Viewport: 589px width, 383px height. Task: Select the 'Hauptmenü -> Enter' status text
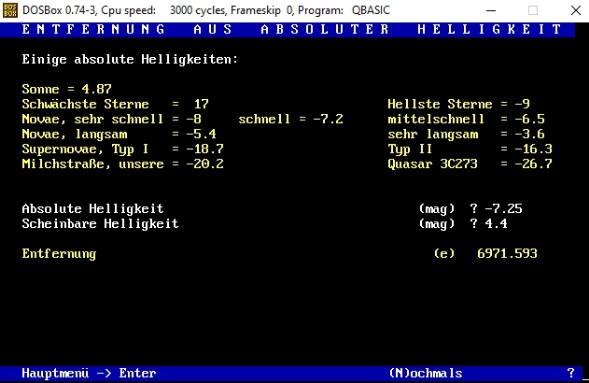[x=89, y=373]
